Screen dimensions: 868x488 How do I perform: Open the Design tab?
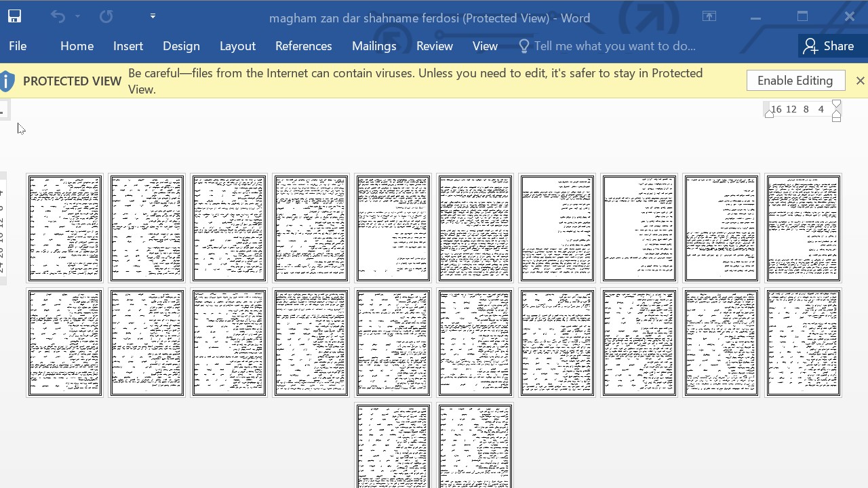pos(181,46)
